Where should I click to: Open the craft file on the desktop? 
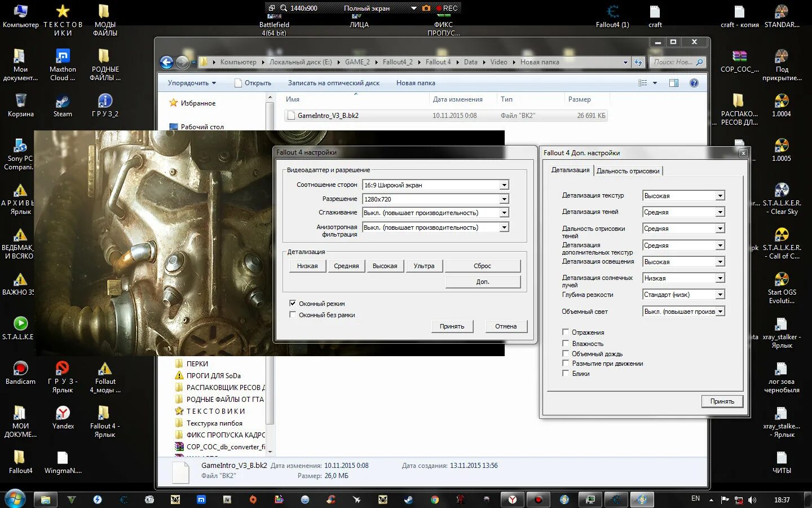click(655, 16)
